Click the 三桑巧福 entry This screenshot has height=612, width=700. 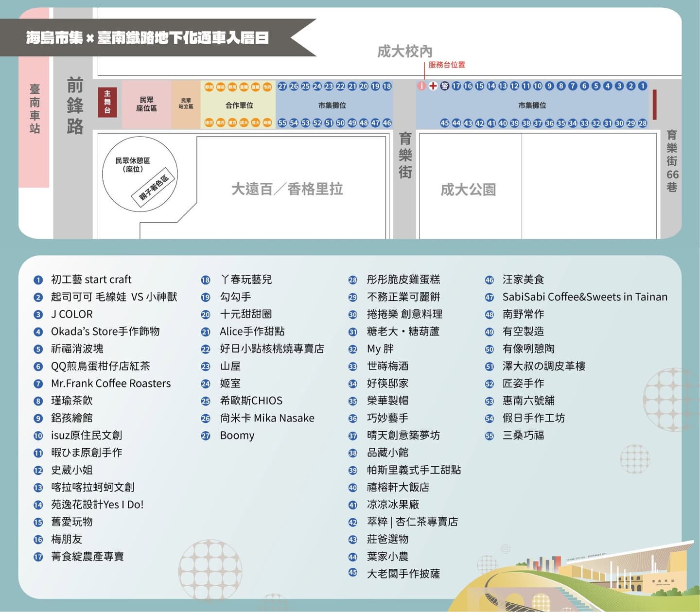pos(523,436)
